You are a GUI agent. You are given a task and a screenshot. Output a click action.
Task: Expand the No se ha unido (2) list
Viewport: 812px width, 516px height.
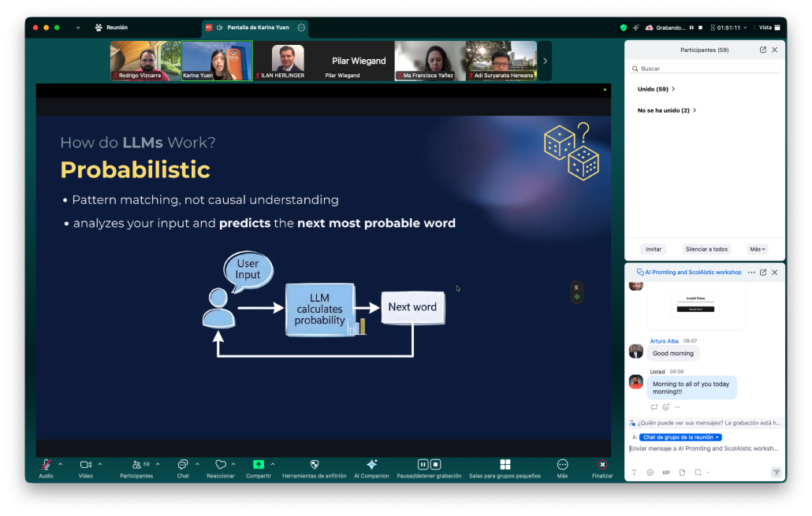coord(666,110)
